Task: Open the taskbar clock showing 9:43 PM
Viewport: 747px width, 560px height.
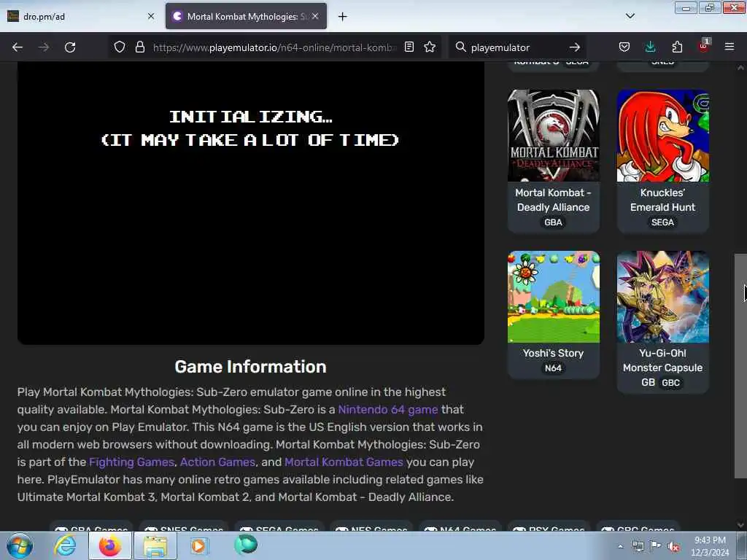Action: [710, 546]
